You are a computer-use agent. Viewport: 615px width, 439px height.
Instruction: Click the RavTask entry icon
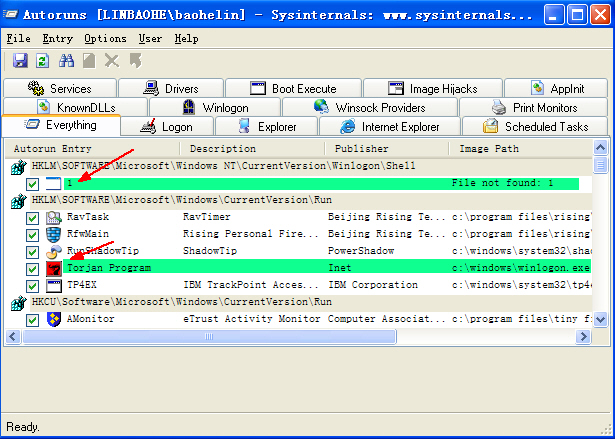pyautogui.click(x=54, y=217)
